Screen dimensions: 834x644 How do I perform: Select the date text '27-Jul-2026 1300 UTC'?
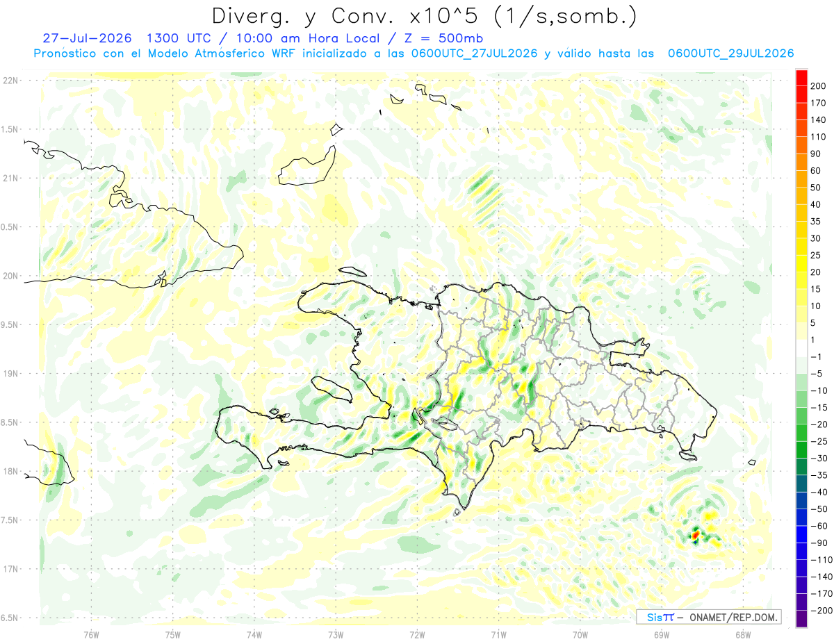[131, 38]
